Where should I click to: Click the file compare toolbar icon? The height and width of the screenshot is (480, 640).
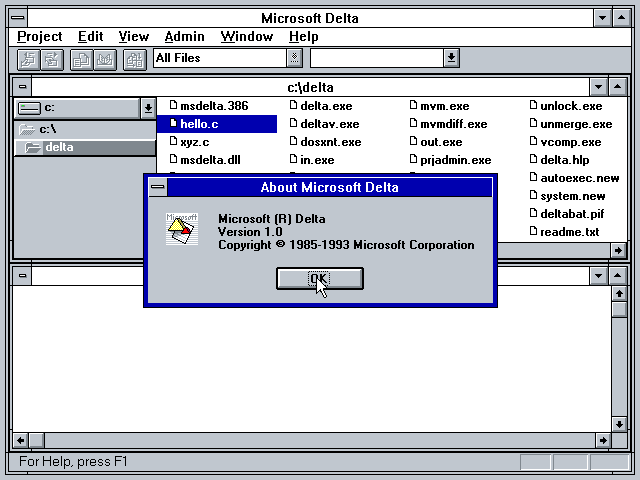(105, 60)
